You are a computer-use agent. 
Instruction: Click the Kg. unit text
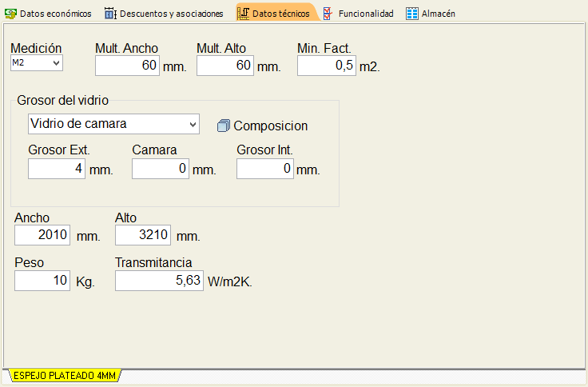[85, 281]
